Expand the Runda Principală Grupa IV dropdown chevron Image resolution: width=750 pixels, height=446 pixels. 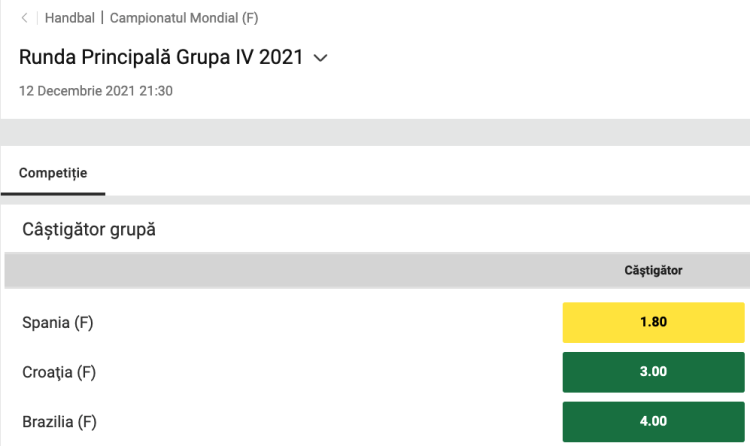321,58
